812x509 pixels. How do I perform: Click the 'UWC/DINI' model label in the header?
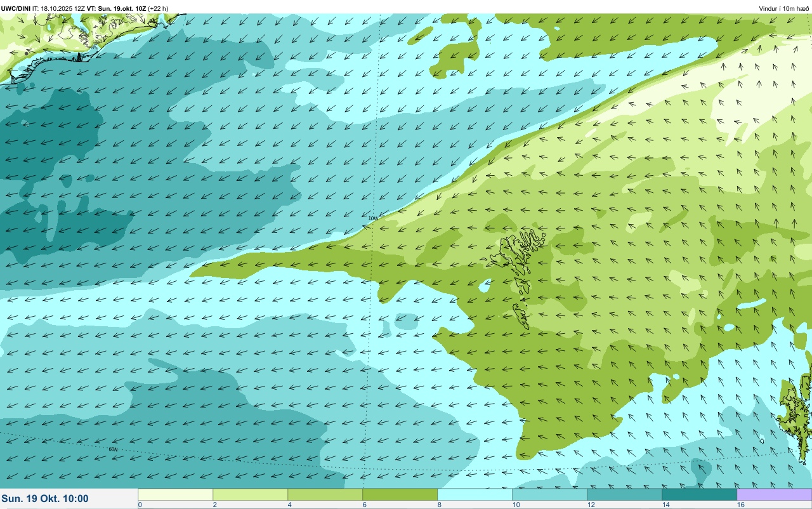click(16, 8)
